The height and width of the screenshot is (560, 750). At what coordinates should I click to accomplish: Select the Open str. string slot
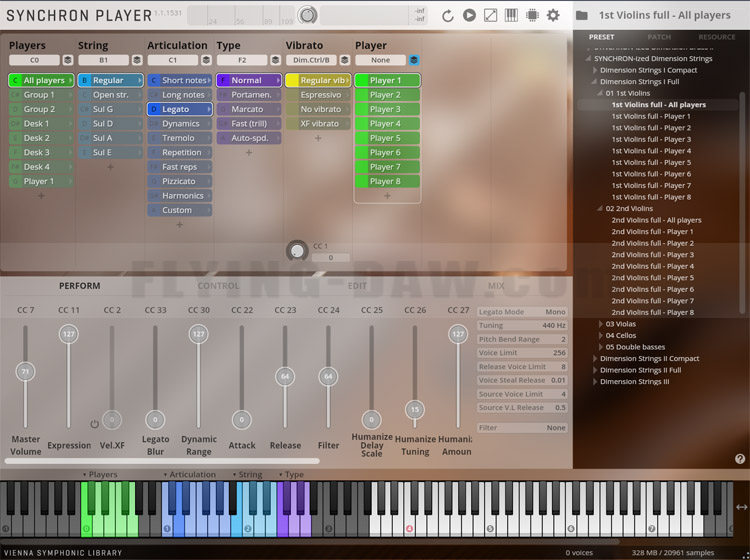click(x=110, y=95)
